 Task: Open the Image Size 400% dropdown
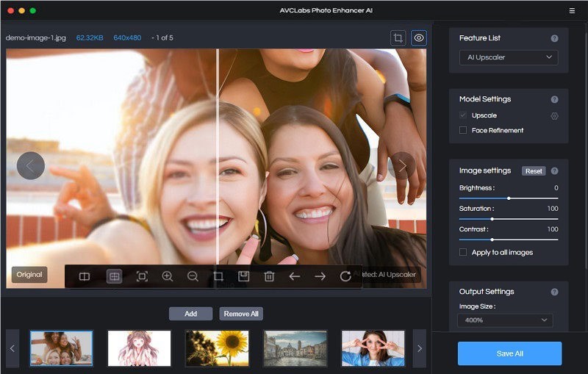click(505, 320)
